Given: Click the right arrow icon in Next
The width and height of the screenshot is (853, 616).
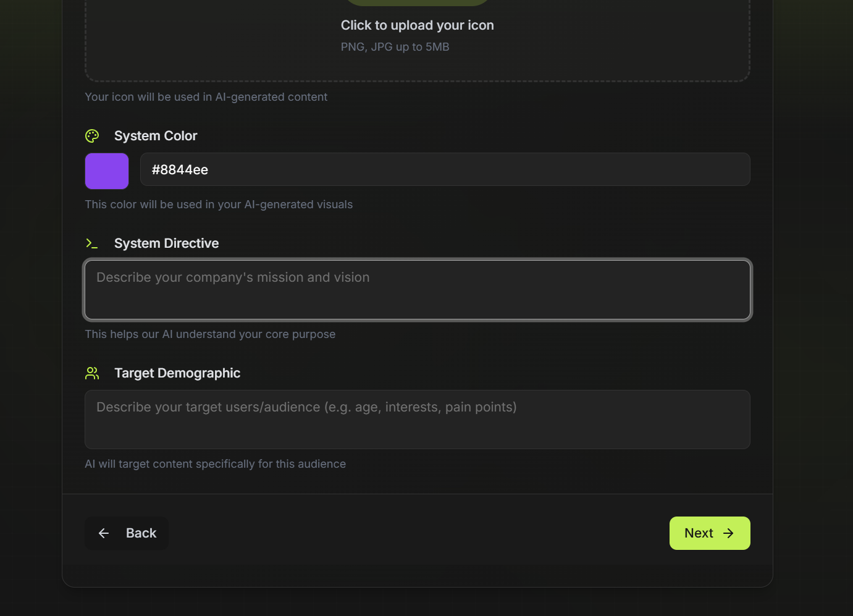Looking at the screenshot, I should tap(729, 533).
